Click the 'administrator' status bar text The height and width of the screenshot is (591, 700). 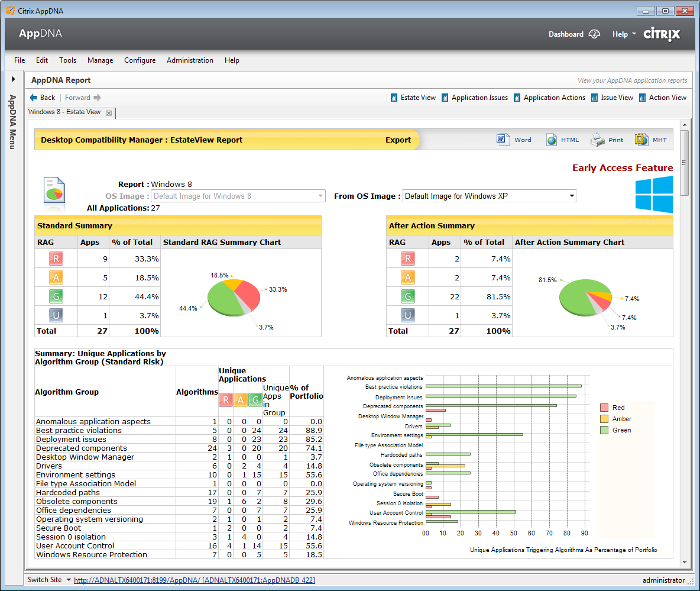pos(663,580)
